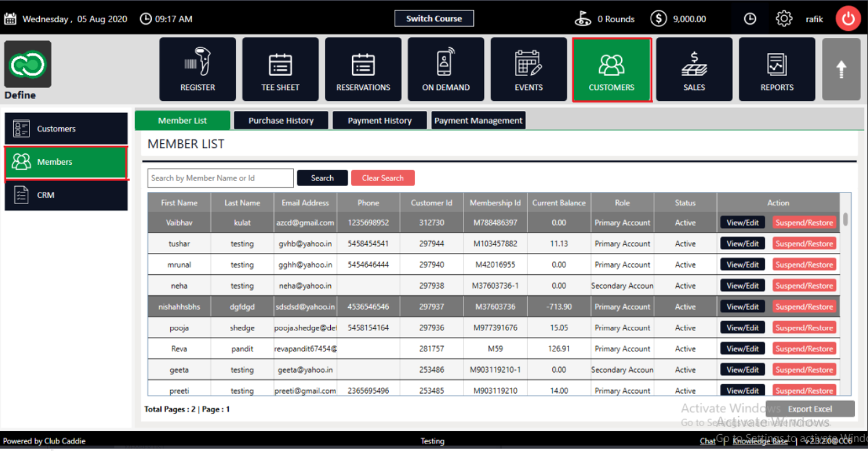
Task: Click View/Edit for tushar testing
Action: click(742, 244)
